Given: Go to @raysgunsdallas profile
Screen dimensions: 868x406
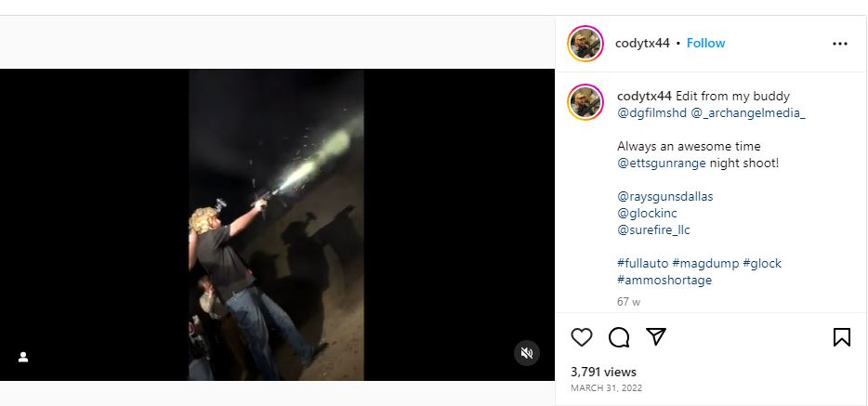Looking at the screenshot, I should (x=664, y=197).
